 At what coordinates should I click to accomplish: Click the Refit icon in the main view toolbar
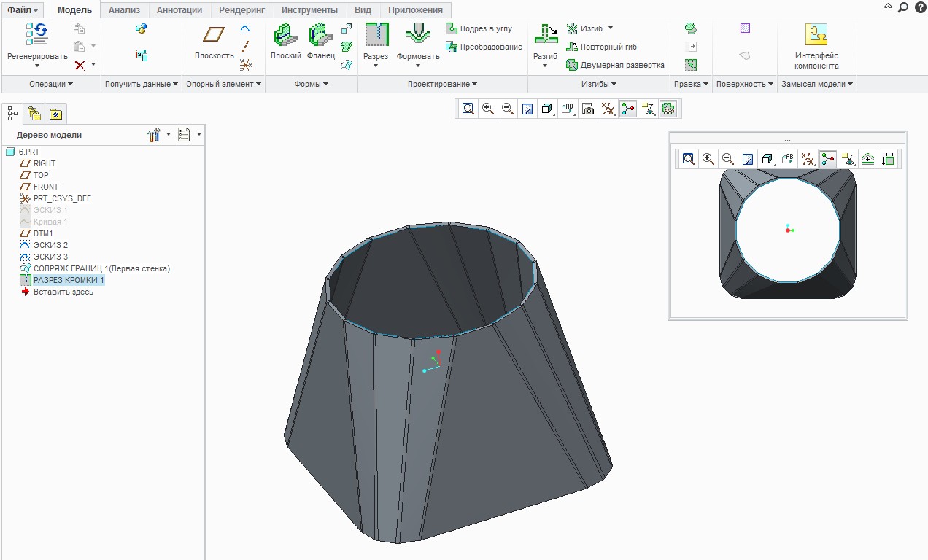468,109
